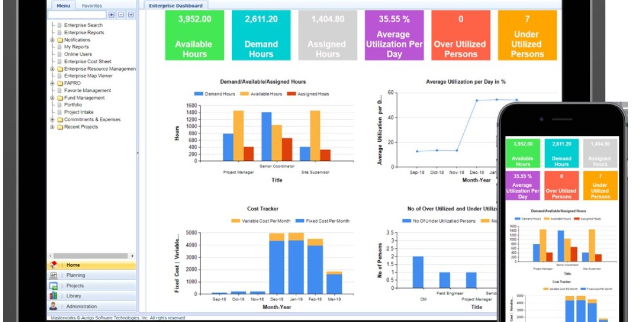Click the Recent Projects folder icon

[60, 127]
